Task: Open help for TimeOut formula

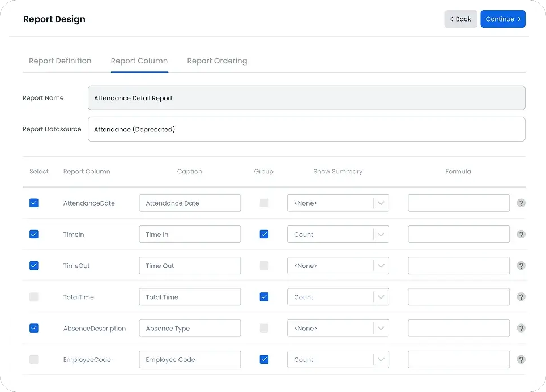Action: (x=521, y=266)
